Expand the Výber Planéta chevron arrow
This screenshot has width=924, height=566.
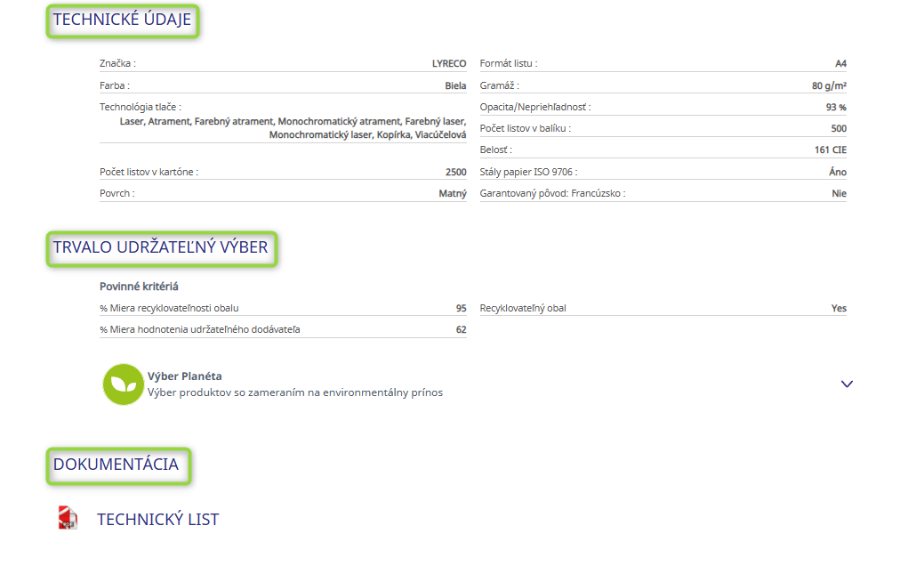pyautogui.click(x=847, y=384)
